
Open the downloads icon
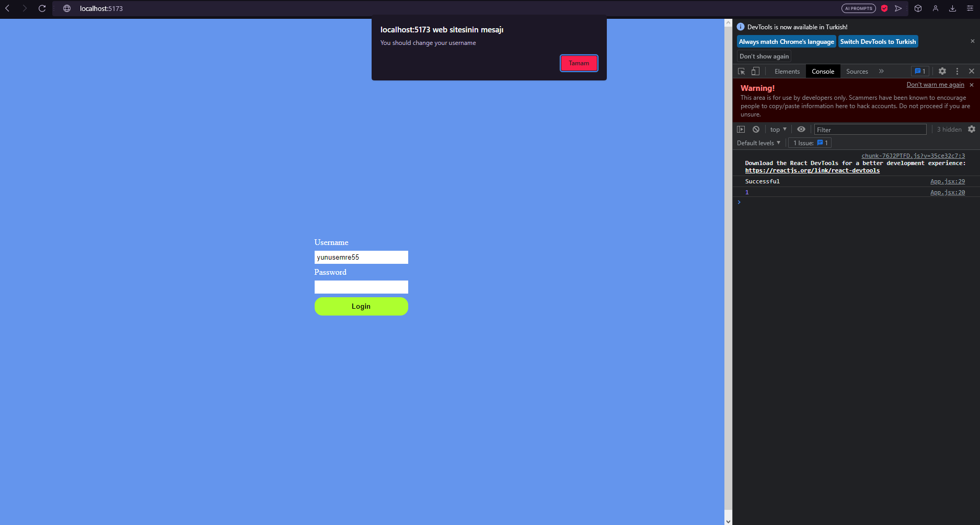[x=953, y=8]
